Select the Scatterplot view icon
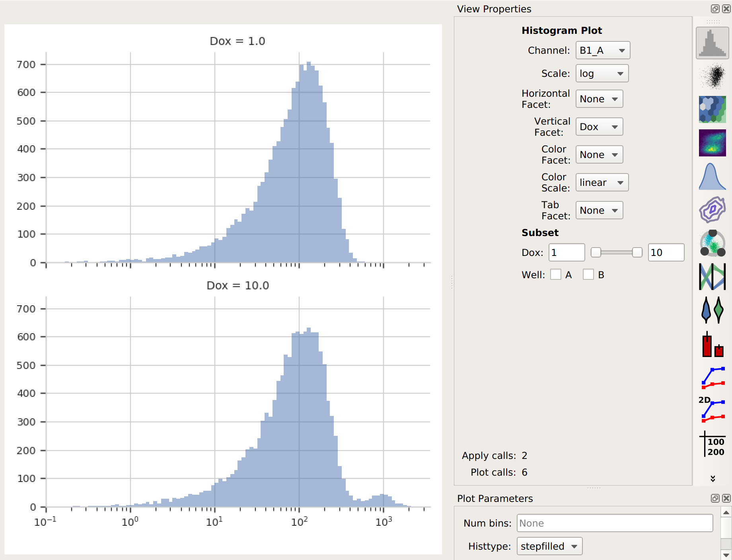This screenshot has height=560, width=732. pyautogui.click(x=712, y=76)
